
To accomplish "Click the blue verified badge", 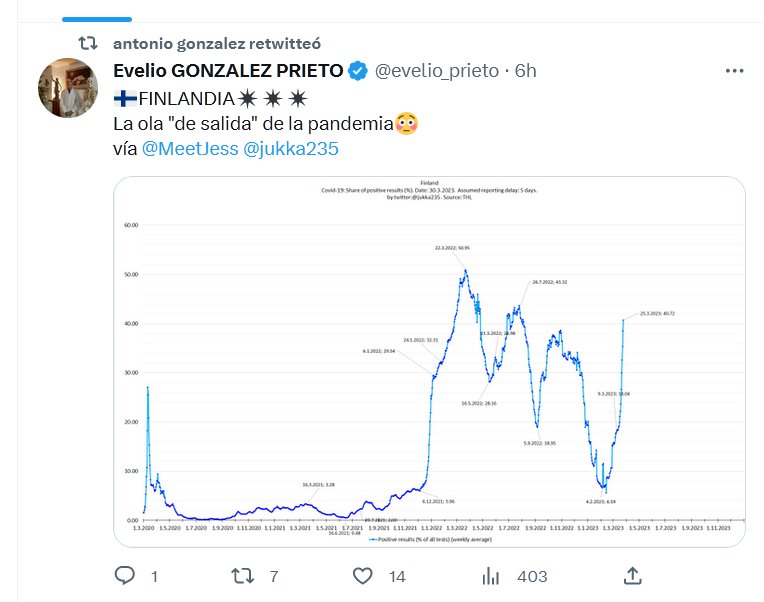I will [x=358, y=71].
